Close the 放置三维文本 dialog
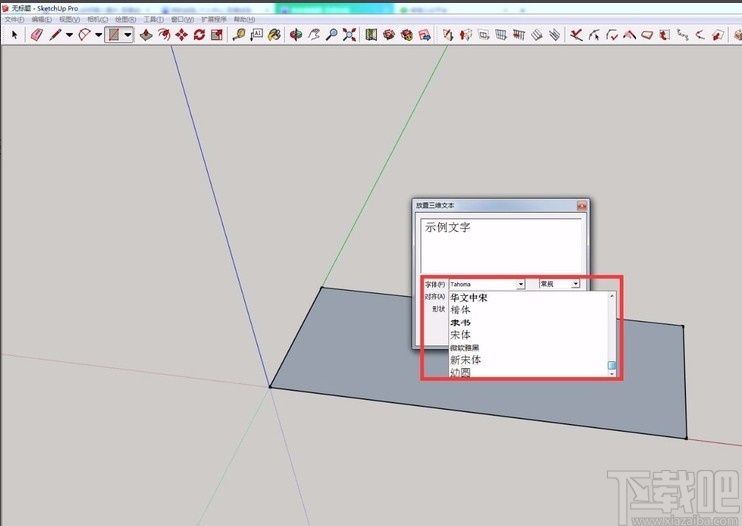 click(x=582, y=206)
